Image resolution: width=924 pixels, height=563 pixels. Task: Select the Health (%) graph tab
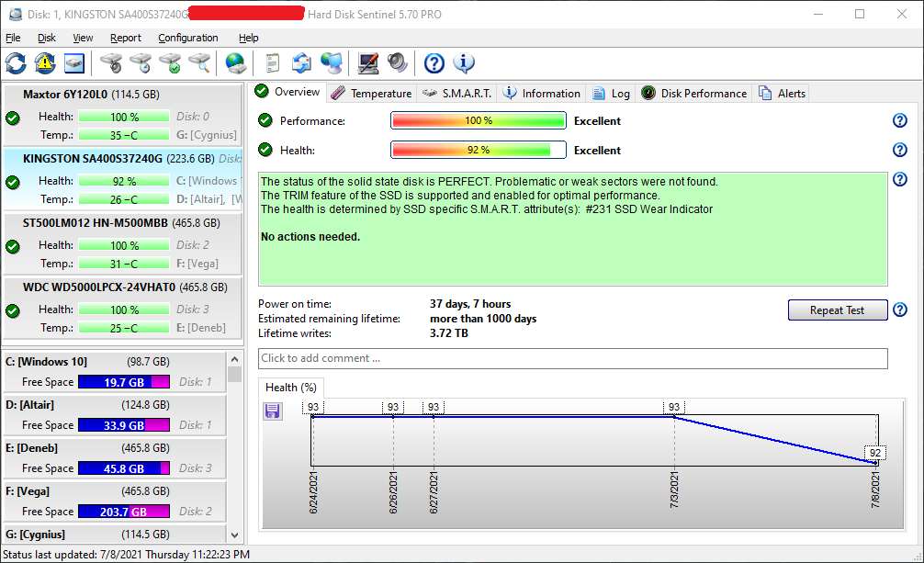(x=291, y=388)
